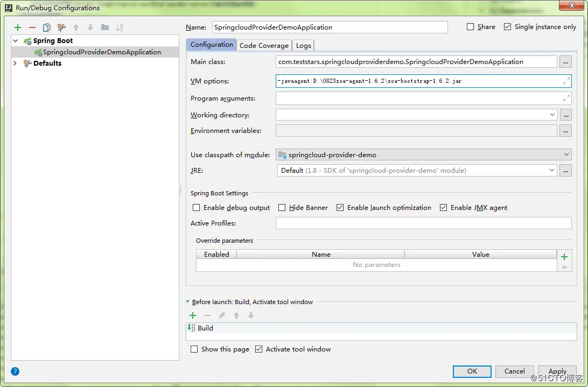Check Show this page option
588x387 pixels.
(194, 349)
